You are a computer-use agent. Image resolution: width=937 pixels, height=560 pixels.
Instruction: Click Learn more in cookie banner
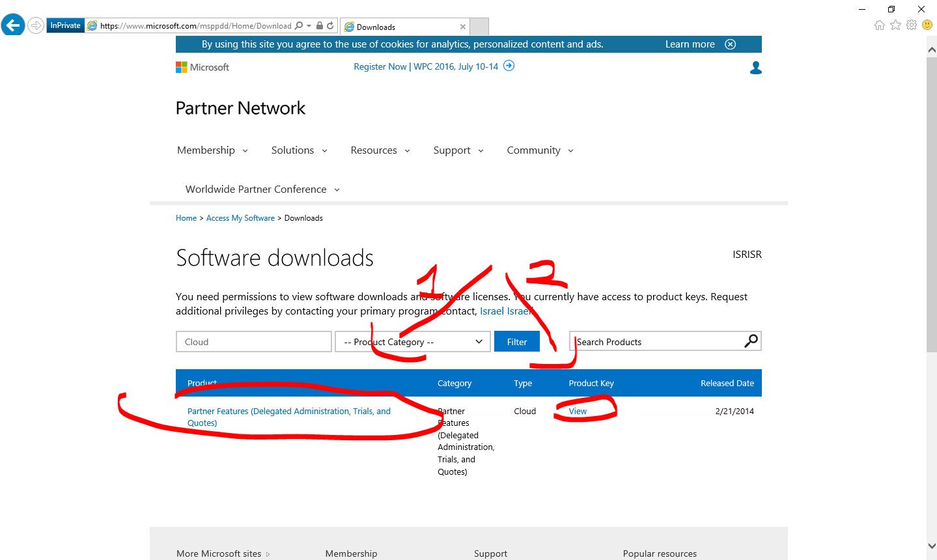tap(690, 44)
